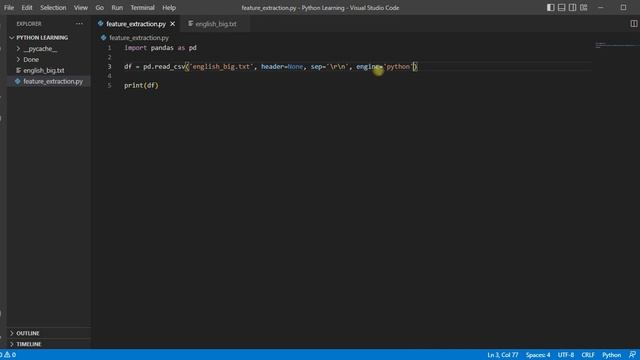Expand the Done folder
The height and width of the screenshot is (360, 640).
31,60
